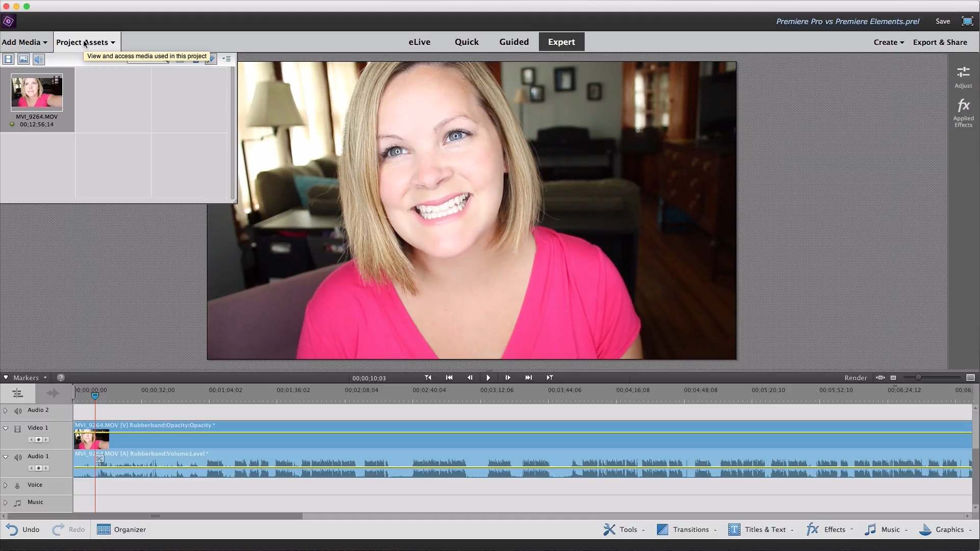This screenshot has height=551, width=980.
Task: Switch to Expert editing mode tab
Action: [x=561, y=42]
